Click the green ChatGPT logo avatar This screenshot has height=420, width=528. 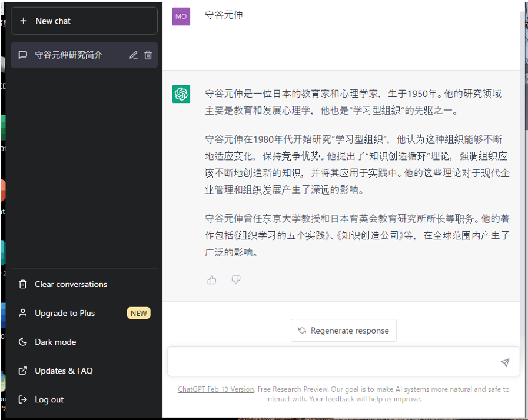pyautogui.click(x=181, y=94)
